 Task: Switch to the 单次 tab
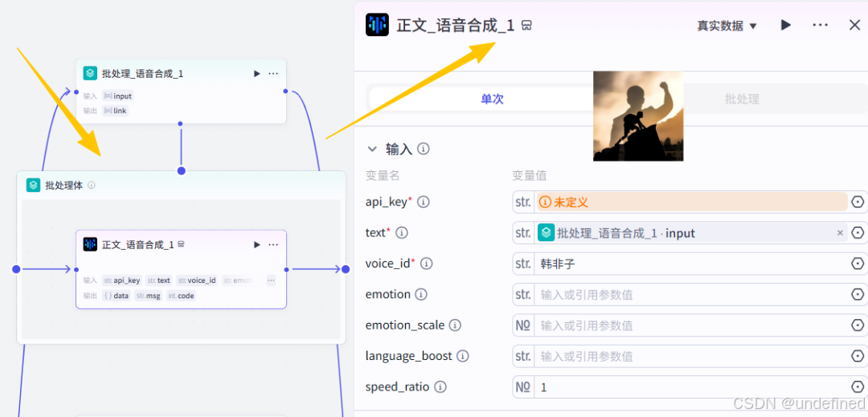click(x=492, y=99)
